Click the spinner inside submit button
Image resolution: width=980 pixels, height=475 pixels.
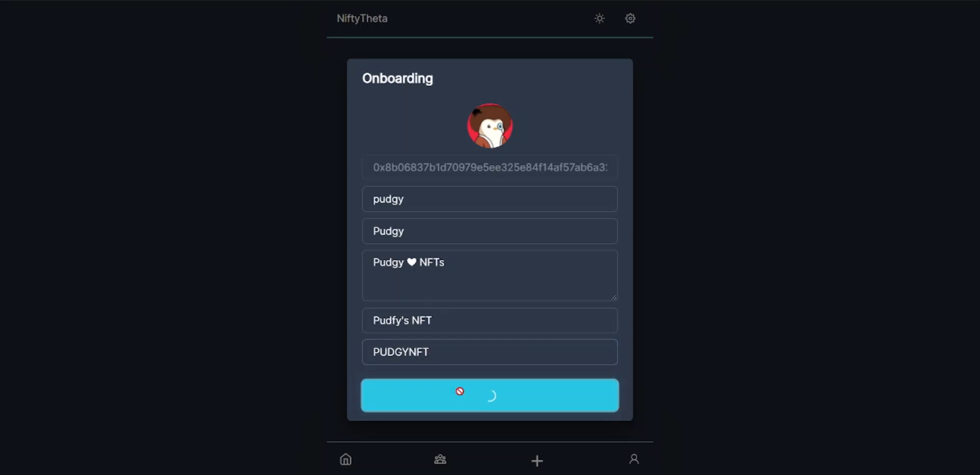pyautogui.click(x=491, y=396)
